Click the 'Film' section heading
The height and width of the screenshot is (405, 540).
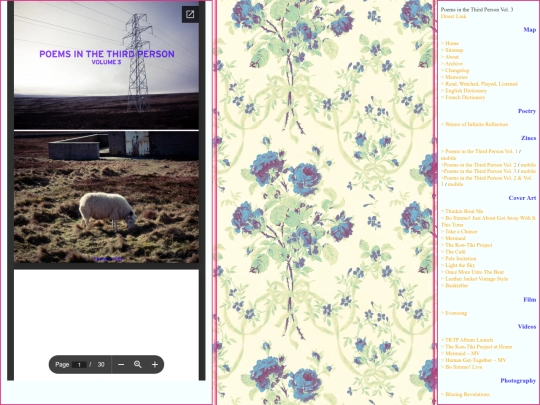click(x=530, y=300)
